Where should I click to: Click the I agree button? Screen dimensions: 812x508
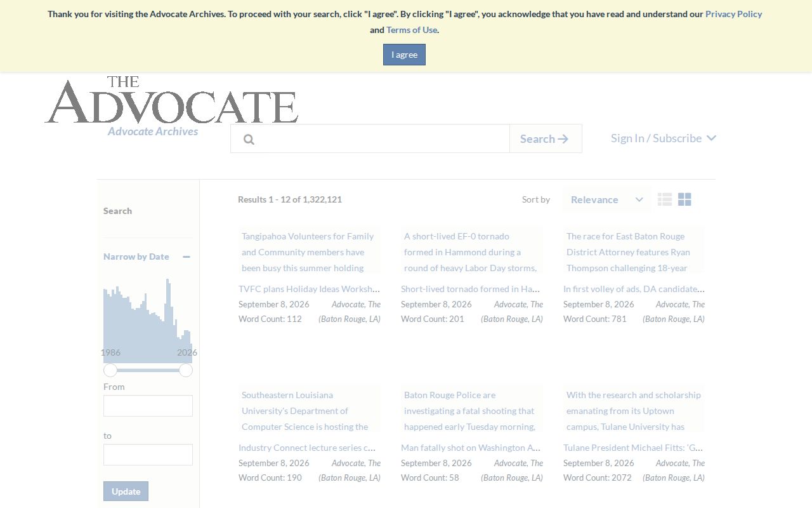click(404, 55)
